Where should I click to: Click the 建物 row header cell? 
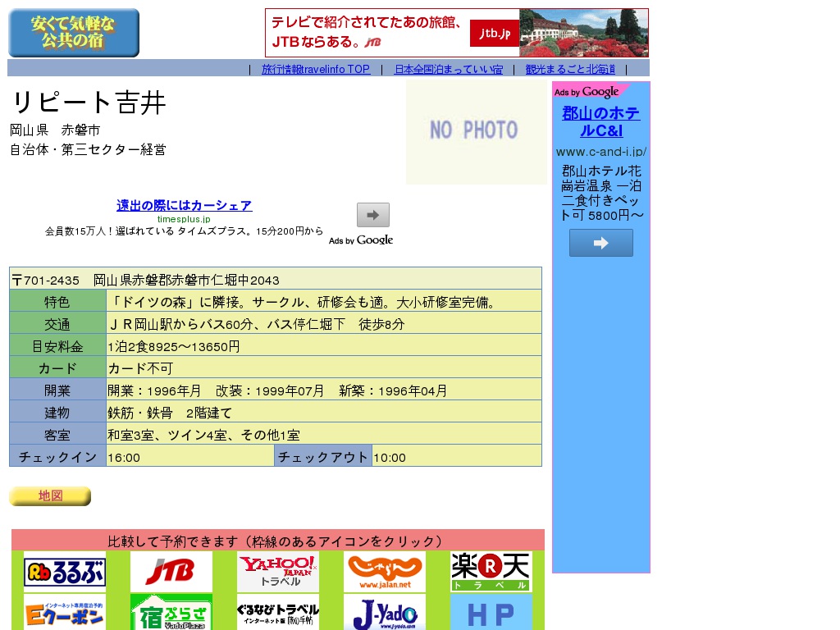[x=58, y=412]
